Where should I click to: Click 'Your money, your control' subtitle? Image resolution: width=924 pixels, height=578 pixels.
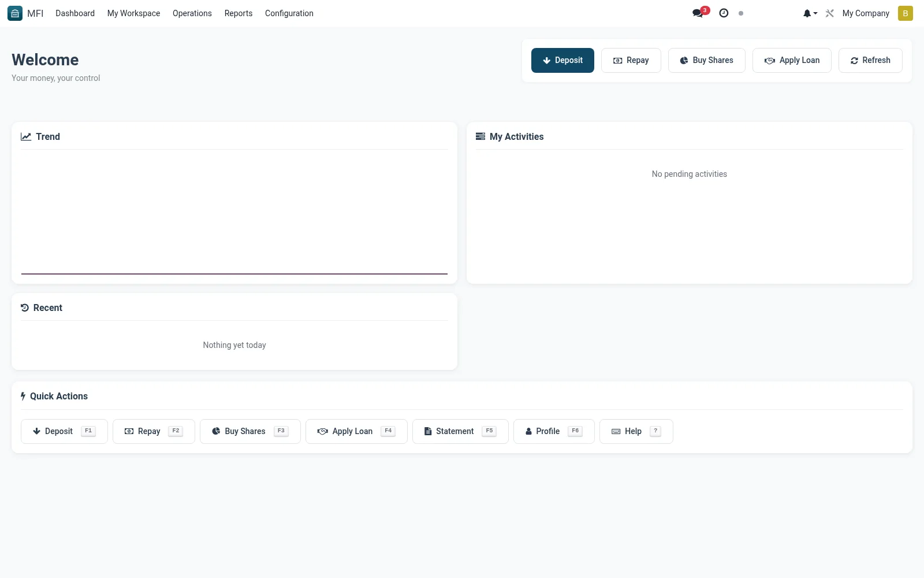tap(55, 78)
